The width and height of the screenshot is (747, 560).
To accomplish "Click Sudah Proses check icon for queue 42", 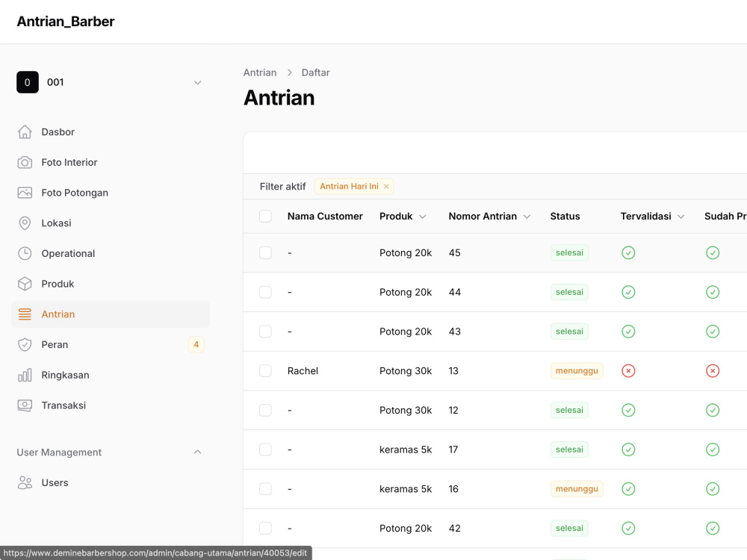I will tap(713, 529).
